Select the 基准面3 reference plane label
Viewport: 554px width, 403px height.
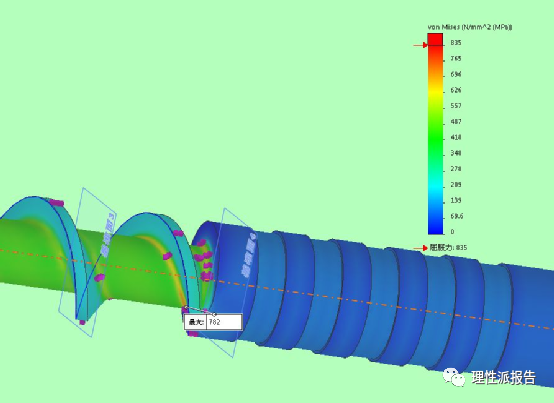pos(107,234)
